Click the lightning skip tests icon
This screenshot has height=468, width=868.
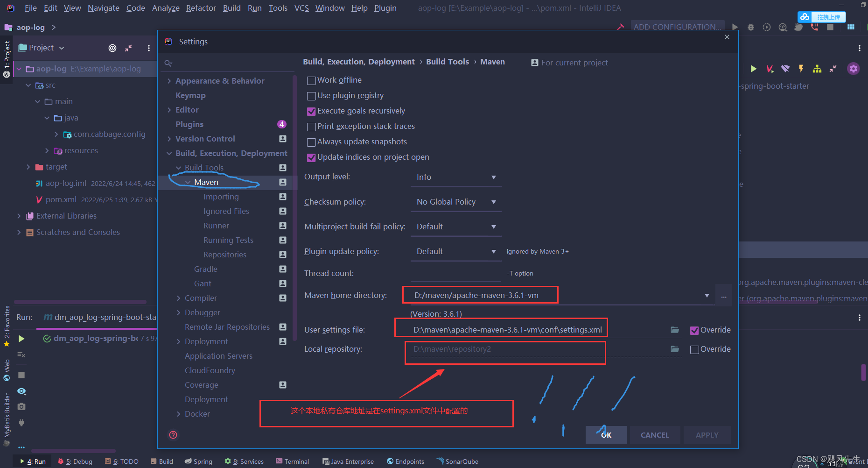click(801, 69)
